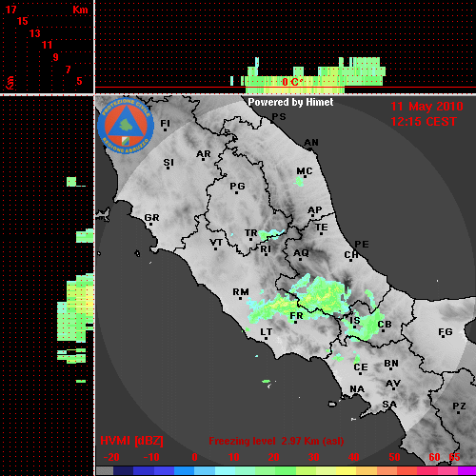The image size is (476, 476).
Task: Click the NA city marker
Action: (x=357, y=389)
